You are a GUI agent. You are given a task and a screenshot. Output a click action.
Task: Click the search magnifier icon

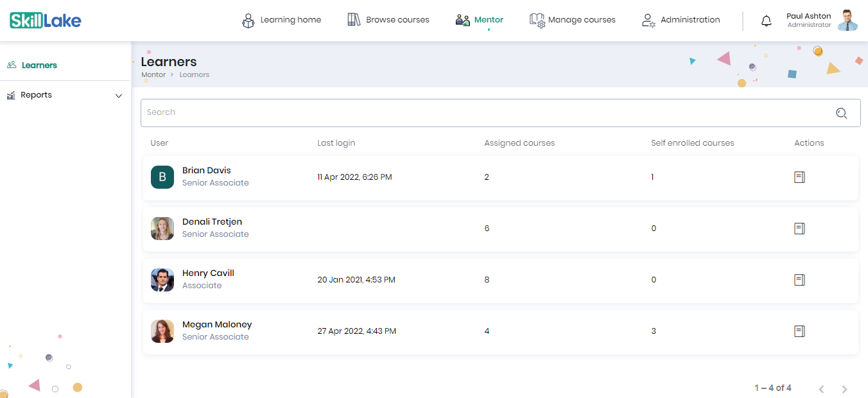pyautogui.click(x=842, y=113)
